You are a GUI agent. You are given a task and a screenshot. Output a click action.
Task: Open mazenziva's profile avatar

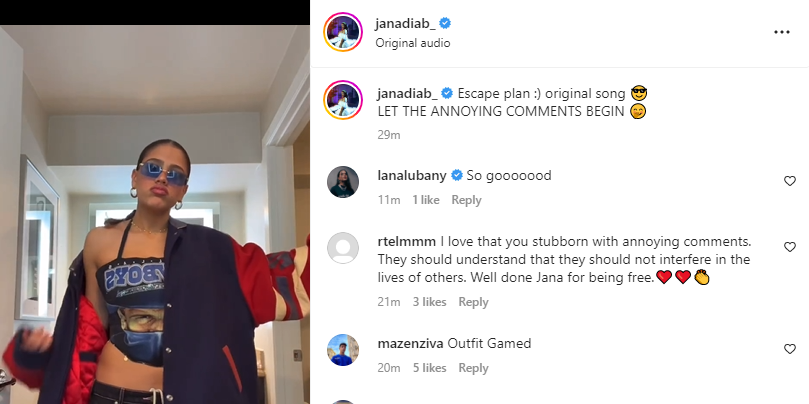tap(343, 350)
